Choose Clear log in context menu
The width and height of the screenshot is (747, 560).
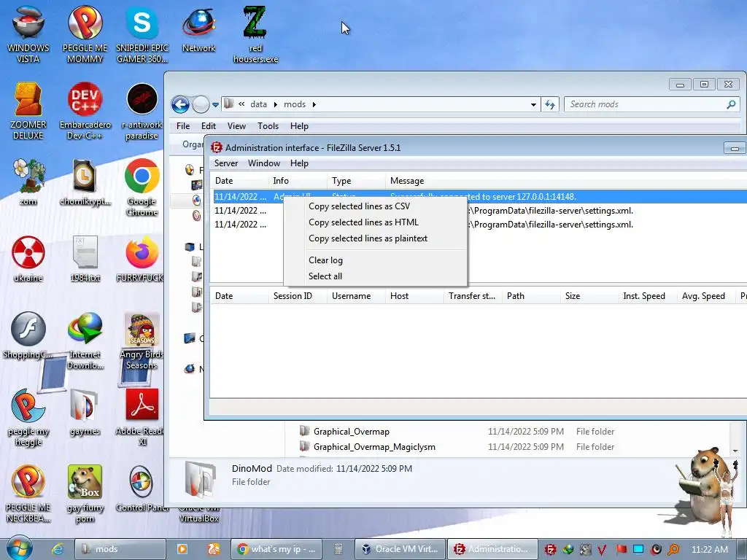(376, 260)
